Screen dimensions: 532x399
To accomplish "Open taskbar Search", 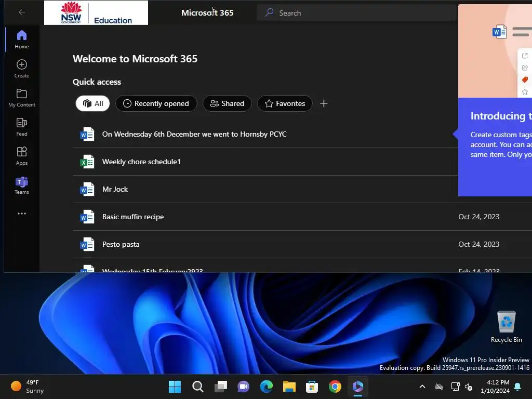I will (198, 387).
